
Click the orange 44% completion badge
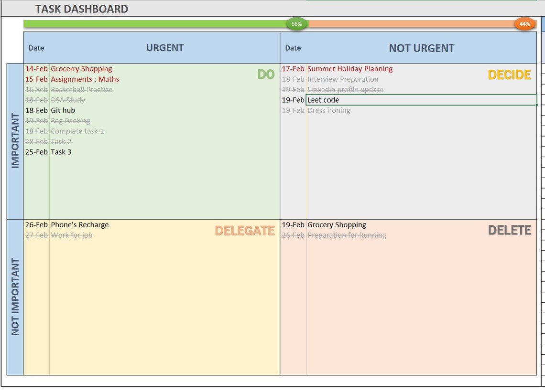coord(524,23)
